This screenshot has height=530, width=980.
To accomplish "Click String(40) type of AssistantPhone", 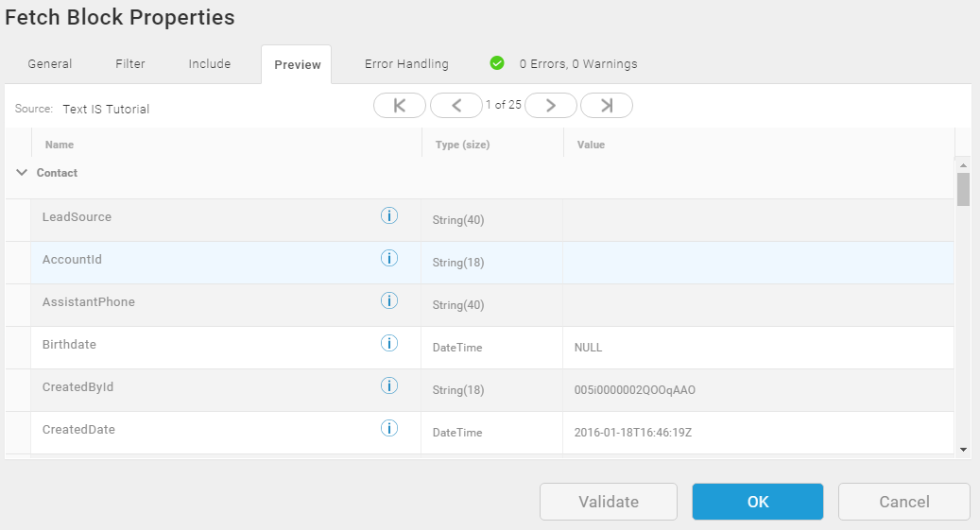I will (458, 305).
